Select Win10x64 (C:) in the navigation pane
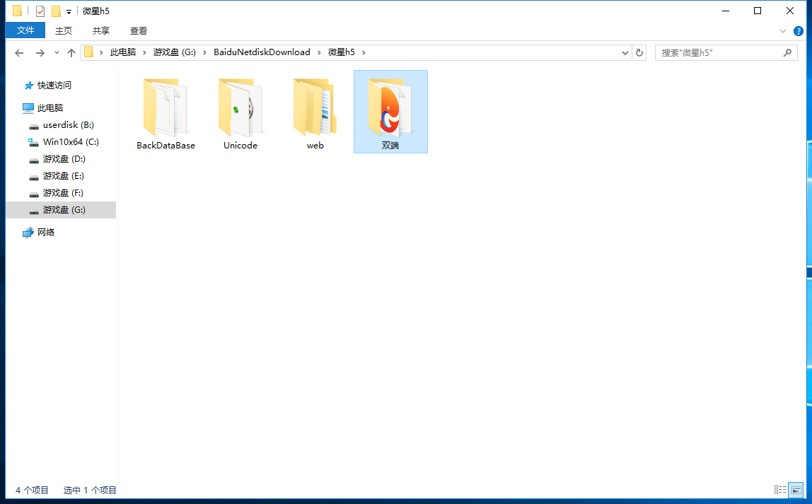 (x=71, y=142)
